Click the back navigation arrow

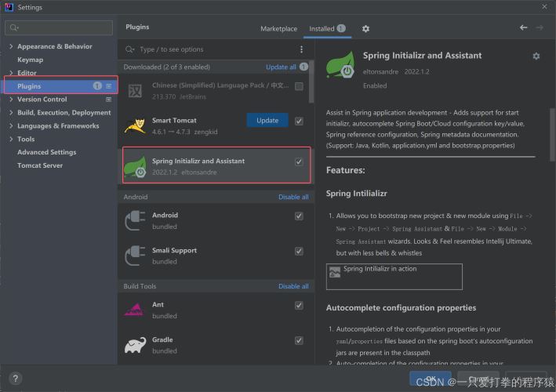[x=523, y=27]
